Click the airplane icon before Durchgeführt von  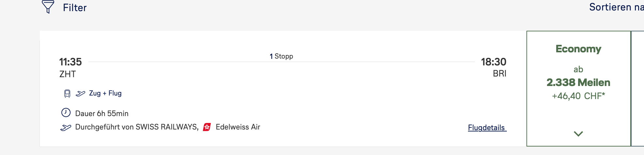click(x=66, y=128)
